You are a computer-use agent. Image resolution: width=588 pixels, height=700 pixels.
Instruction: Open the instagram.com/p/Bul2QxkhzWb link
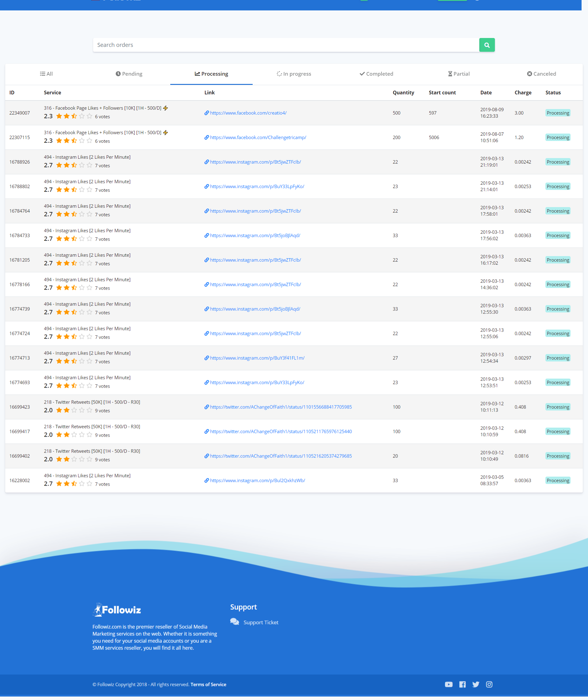[x=257, y=481]
